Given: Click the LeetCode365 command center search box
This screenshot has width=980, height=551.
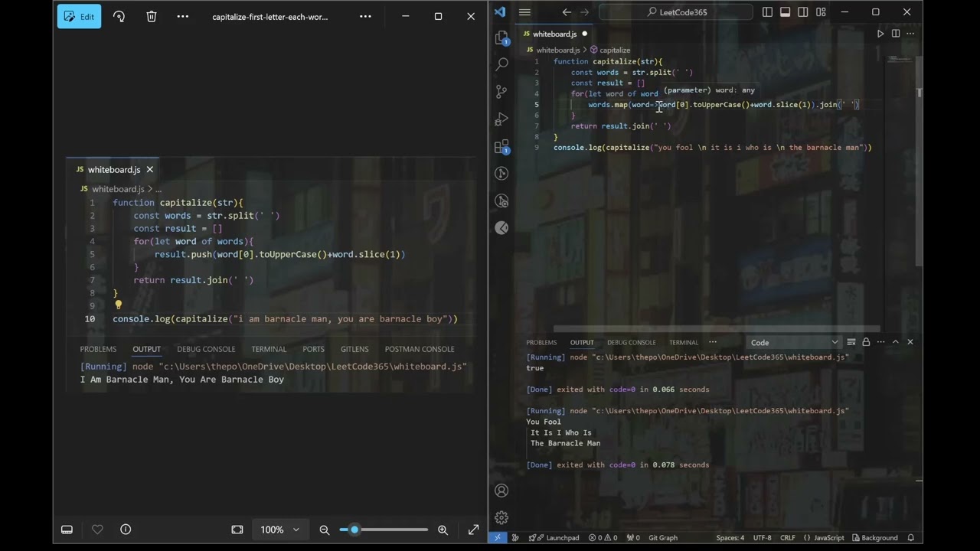Looking at the screenshot, I should tap(677, 12).
